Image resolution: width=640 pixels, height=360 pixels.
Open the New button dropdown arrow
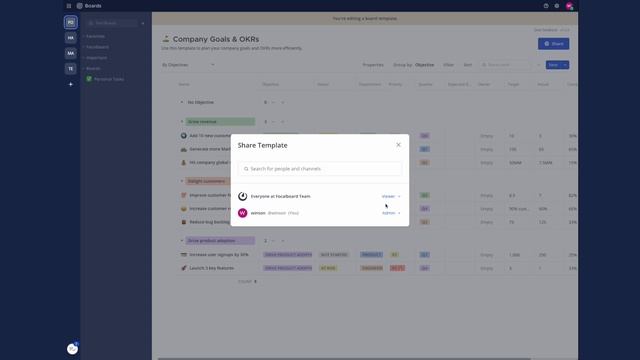565,65
